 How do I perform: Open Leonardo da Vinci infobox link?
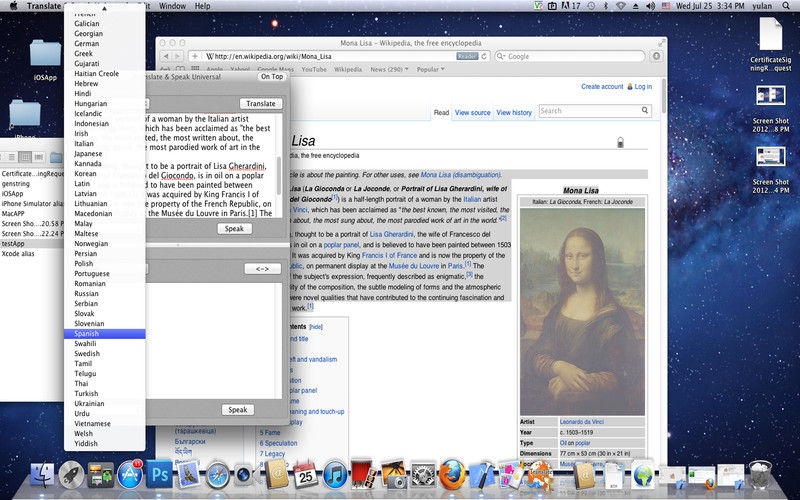tap(582, 422)
